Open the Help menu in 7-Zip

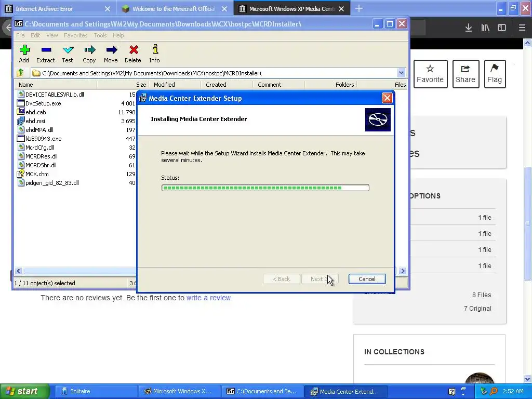(x=118, y=35)
